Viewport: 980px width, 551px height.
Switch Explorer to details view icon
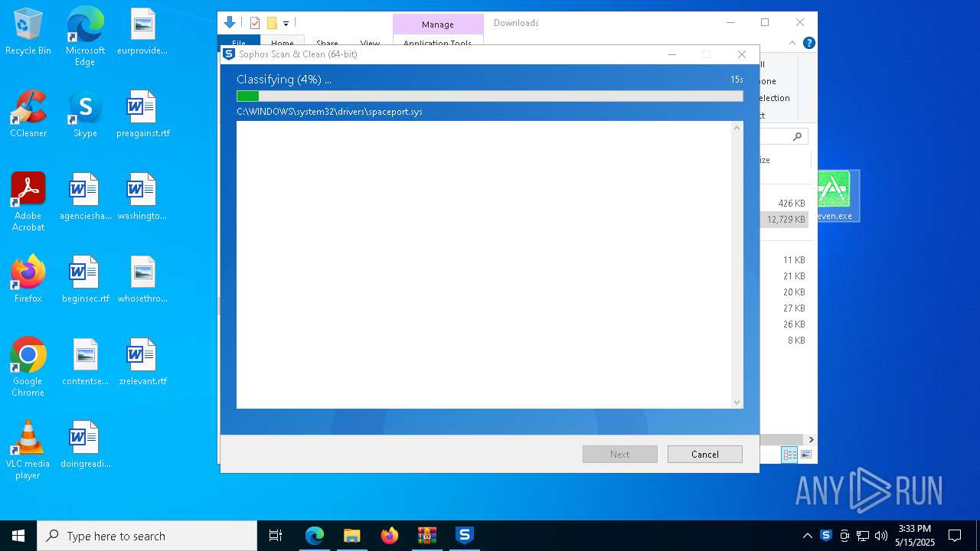(789, 455)
